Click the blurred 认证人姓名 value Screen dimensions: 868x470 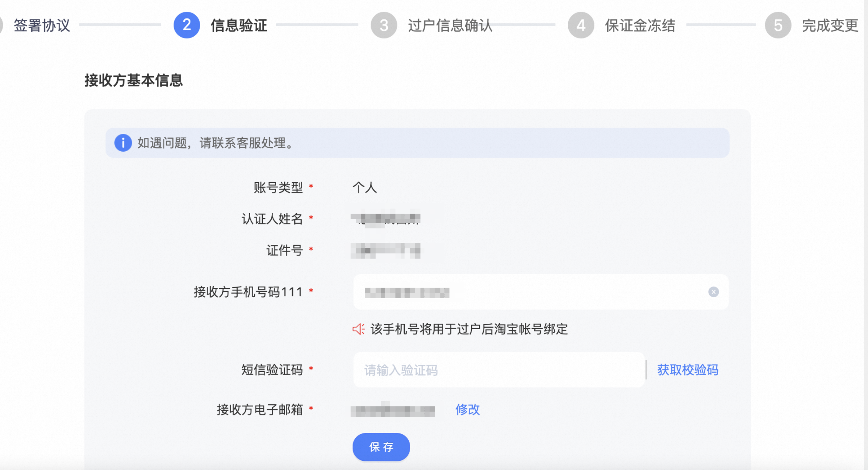(386, 219)
